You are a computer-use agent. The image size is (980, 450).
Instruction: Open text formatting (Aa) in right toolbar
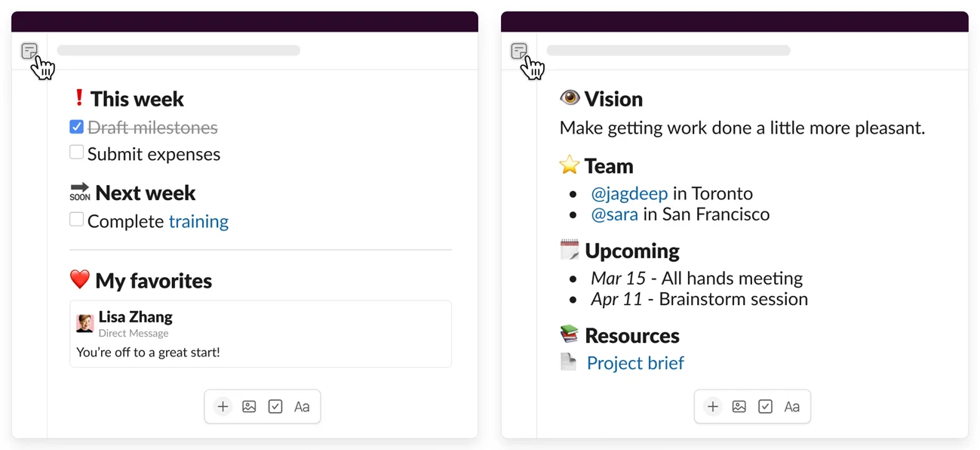[x=791, y=407]
